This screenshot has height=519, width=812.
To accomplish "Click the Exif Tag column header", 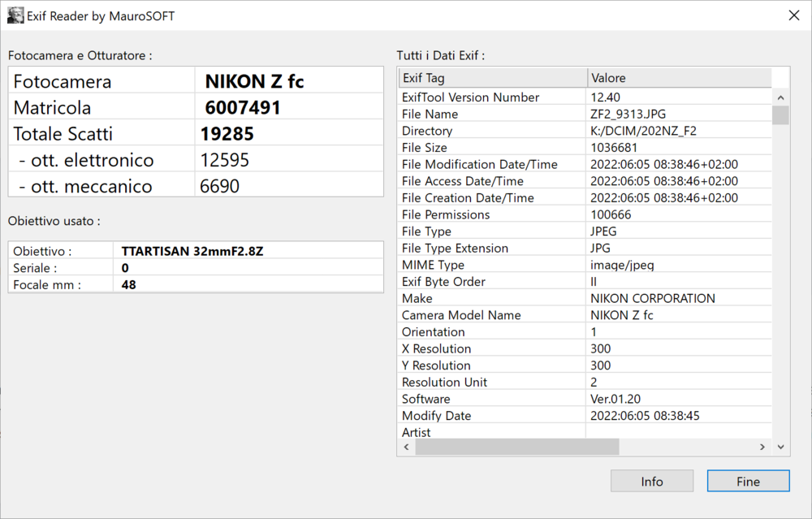I will pyautogui.click(x=493, y=78).
